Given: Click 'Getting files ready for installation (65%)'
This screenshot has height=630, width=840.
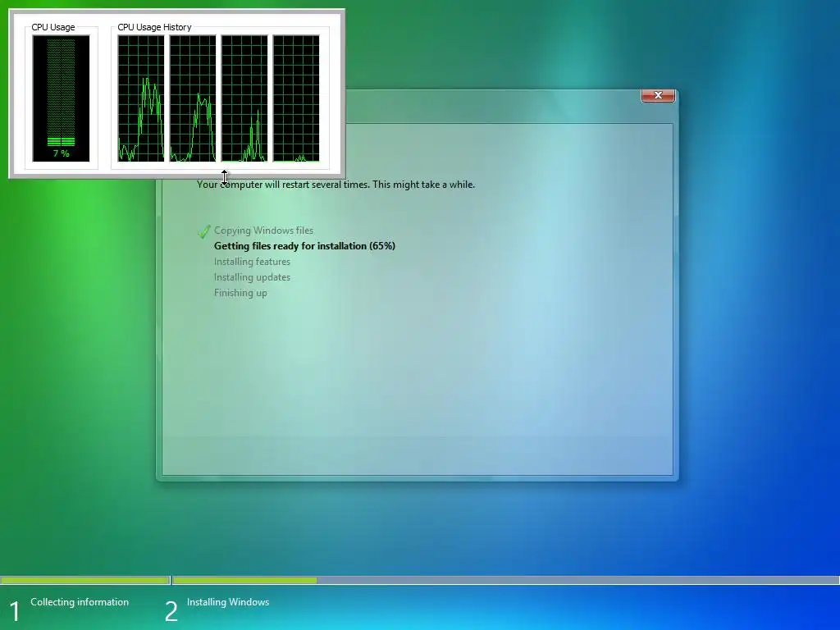Looking at the screenshot, I should click(304, 246).
